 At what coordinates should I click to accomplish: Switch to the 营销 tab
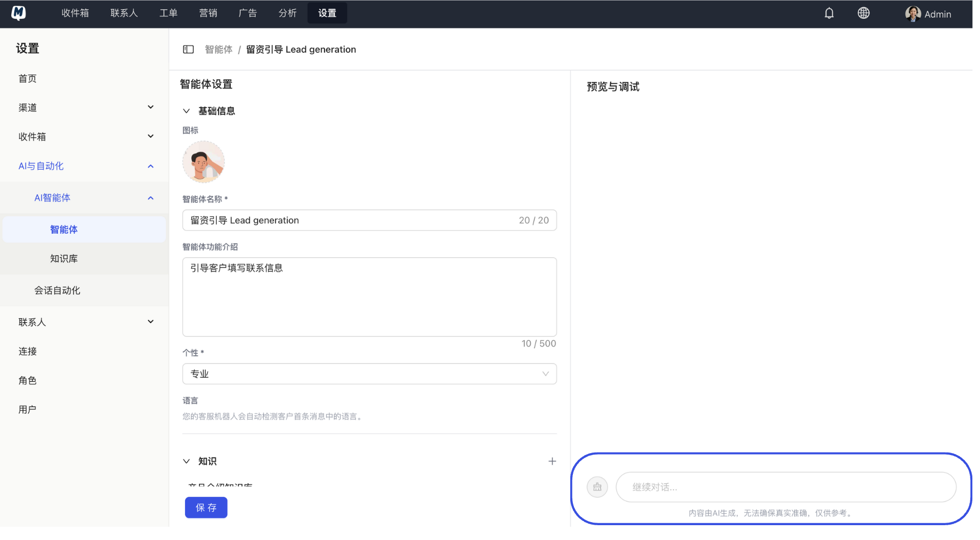[x=208, y=13]
